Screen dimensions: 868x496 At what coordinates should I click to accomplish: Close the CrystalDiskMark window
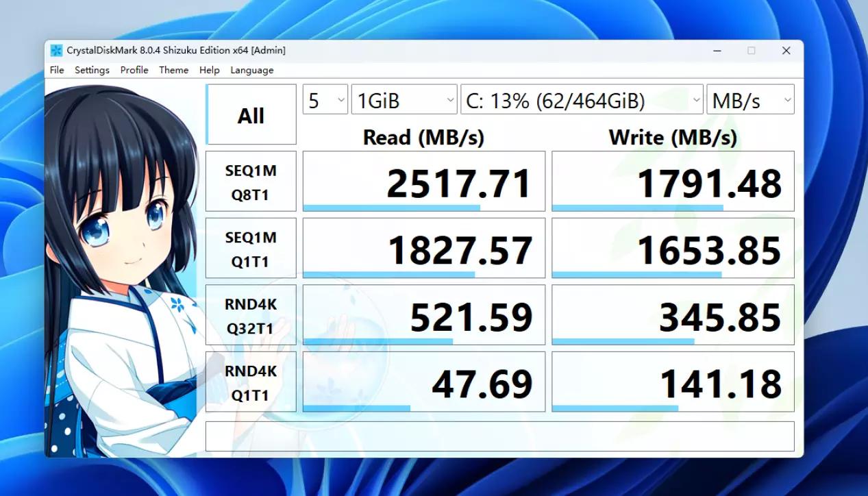pos(786,51)
